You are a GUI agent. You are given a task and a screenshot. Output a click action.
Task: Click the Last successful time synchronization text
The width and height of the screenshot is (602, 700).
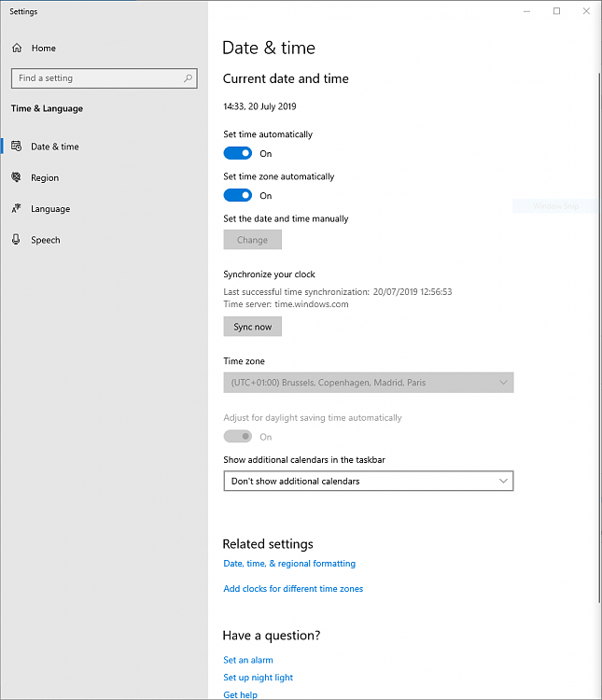point(338,291)
